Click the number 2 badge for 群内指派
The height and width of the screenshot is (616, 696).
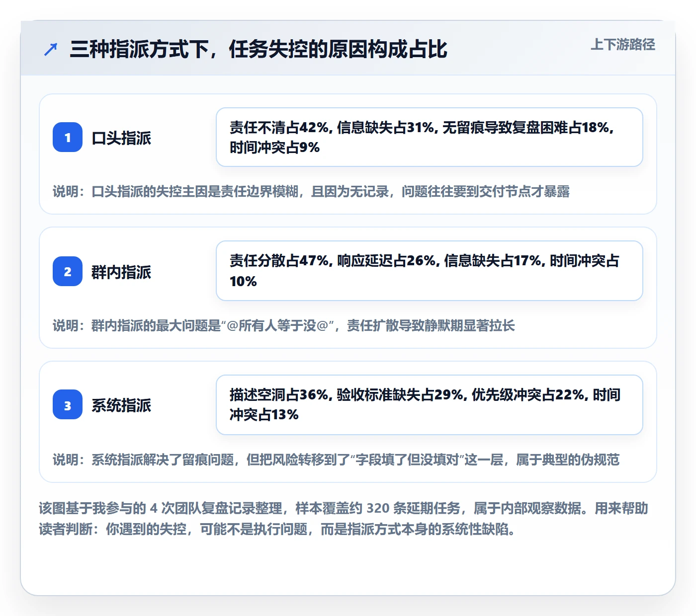click(x=68, y=271)
